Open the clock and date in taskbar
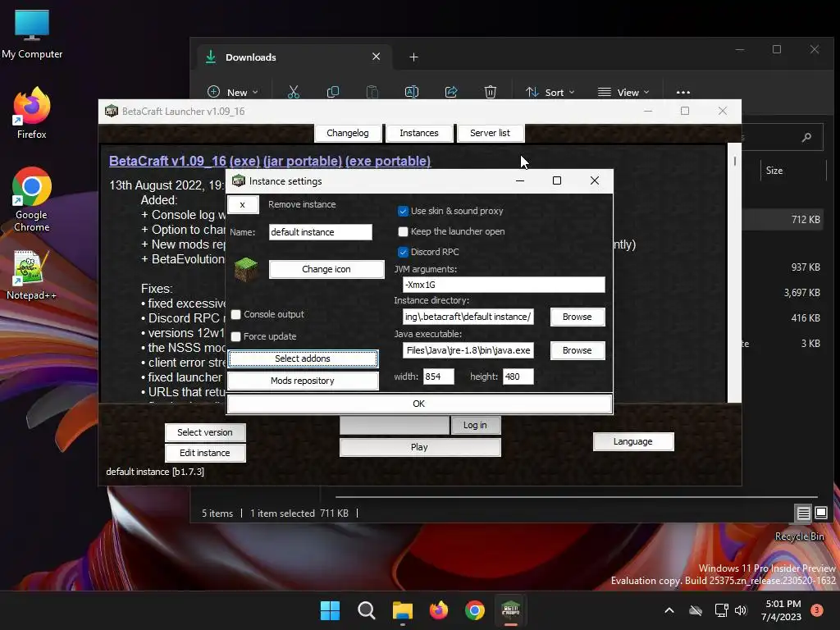This screenshot has width=840, height=630. coord(781,610)
